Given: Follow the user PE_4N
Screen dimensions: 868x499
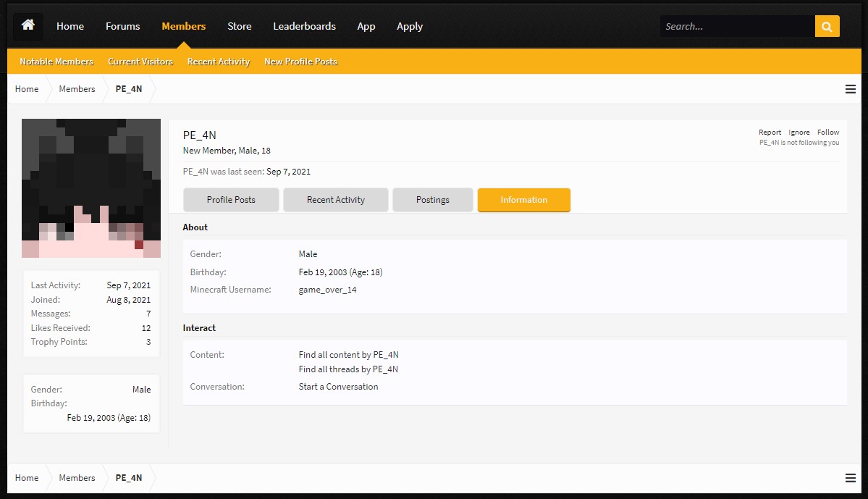Looking at the screenshot, I should tap(828, 133).
